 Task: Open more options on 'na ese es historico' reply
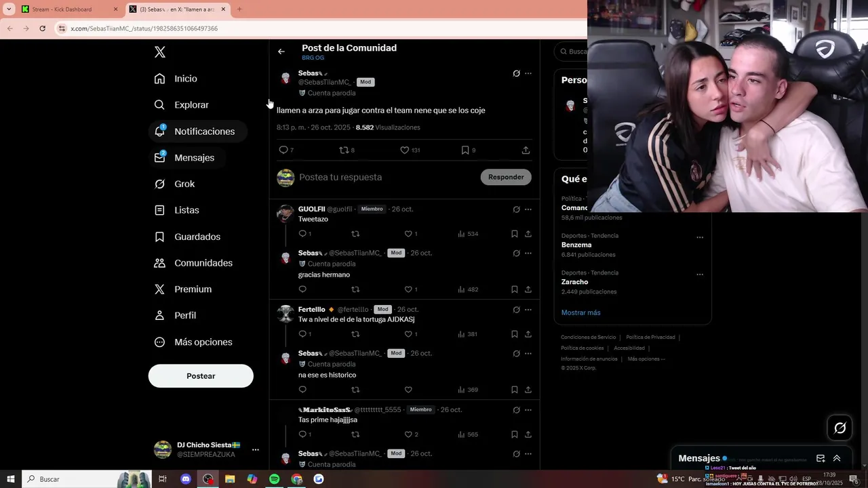[528, 354]
